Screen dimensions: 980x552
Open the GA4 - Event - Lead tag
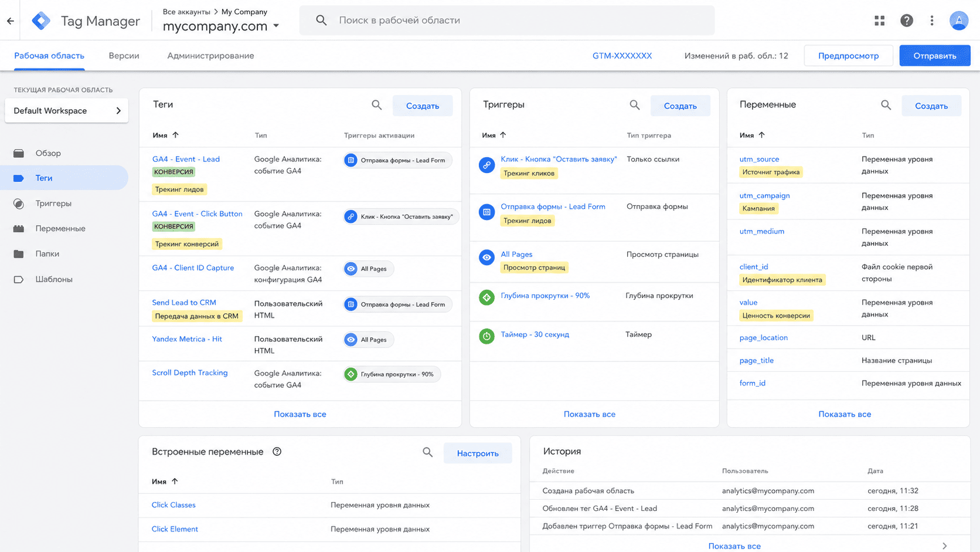[186, 159]
